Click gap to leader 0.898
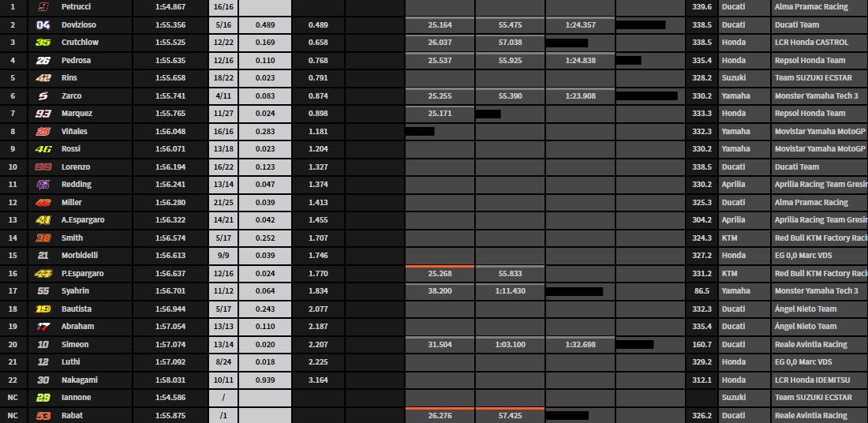 [318, 113]
